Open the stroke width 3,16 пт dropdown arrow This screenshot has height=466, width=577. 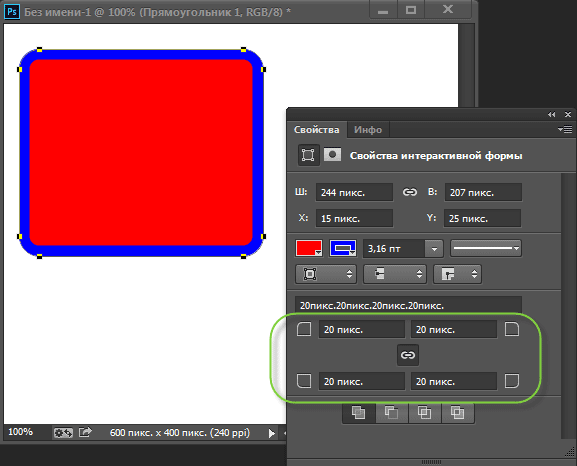[x=434, y=249]
